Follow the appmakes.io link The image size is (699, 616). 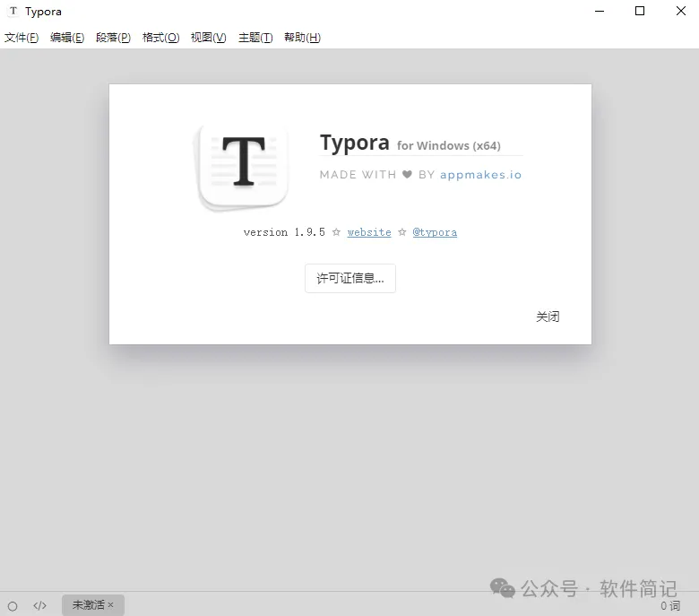480,175
